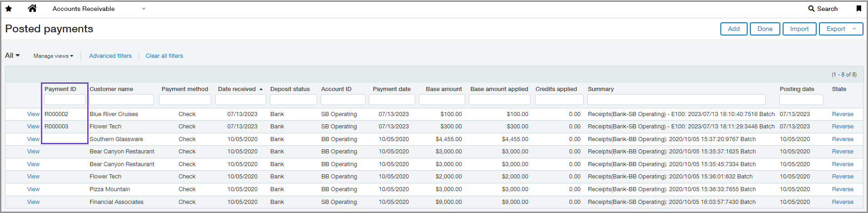Viewport: 868px width, 213px height.
Task: Reverse the Southern Glassware payment
Action: [x=843, y=139]
